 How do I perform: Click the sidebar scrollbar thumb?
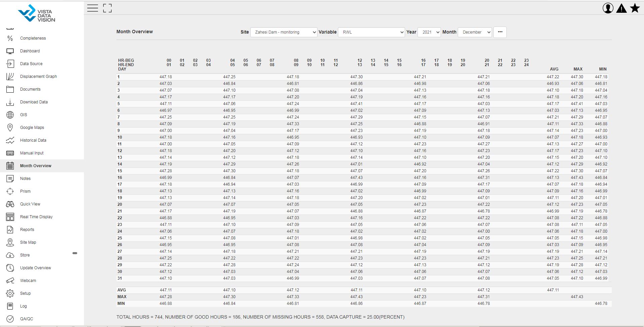coord(75,253)
